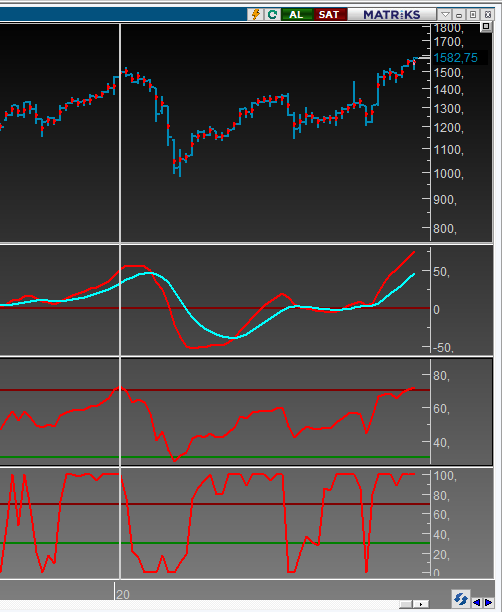
Task: Click the horizontal scrollbar thumb
Action: coord(406,604)
